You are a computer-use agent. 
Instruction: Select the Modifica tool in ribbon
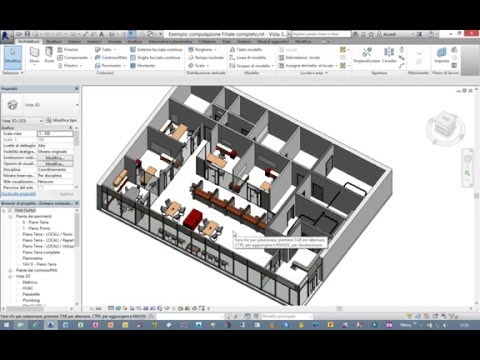[13, 57]
